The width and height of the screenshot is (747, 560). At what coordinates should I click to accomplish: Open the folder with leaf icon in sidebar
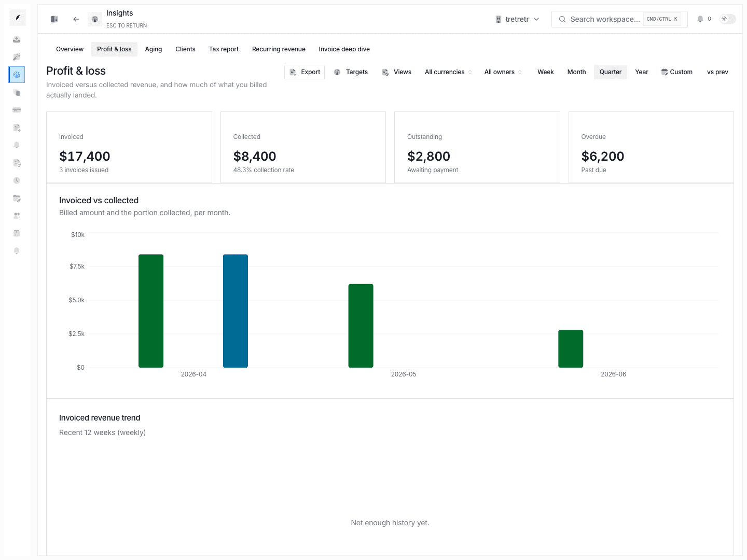(x=17, y=198)
